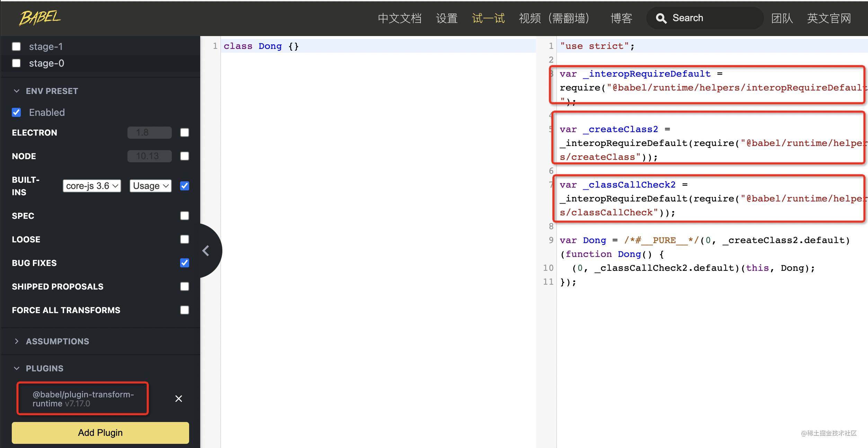Viewport: 868px width, 448px height.
Task: Open the Usage built-ins dropdown
Action: pos(150,186)
